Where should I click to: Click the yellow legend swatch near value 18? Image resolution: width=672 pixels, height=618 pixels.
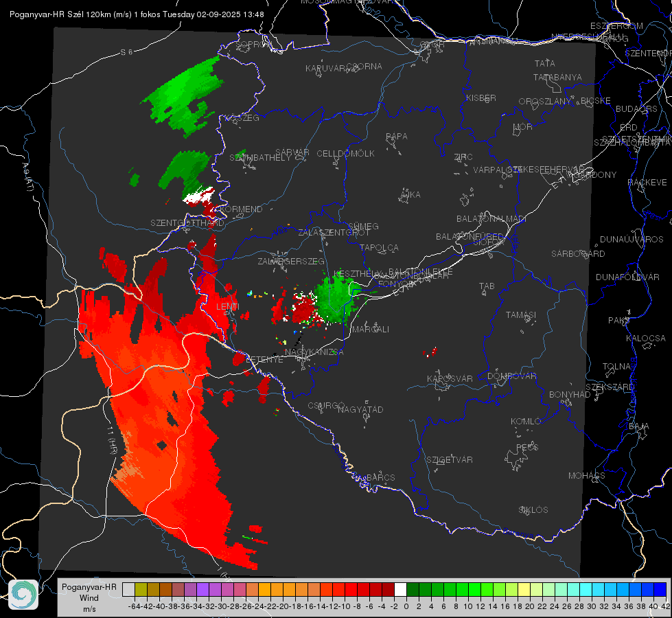click(524, 590)
